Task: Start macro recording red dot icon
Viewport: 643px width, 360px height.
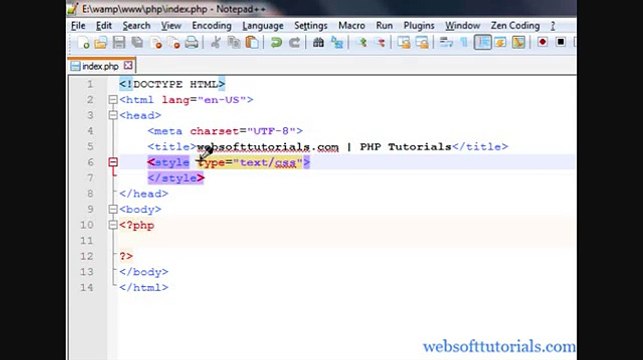Action: pos(543,42)
